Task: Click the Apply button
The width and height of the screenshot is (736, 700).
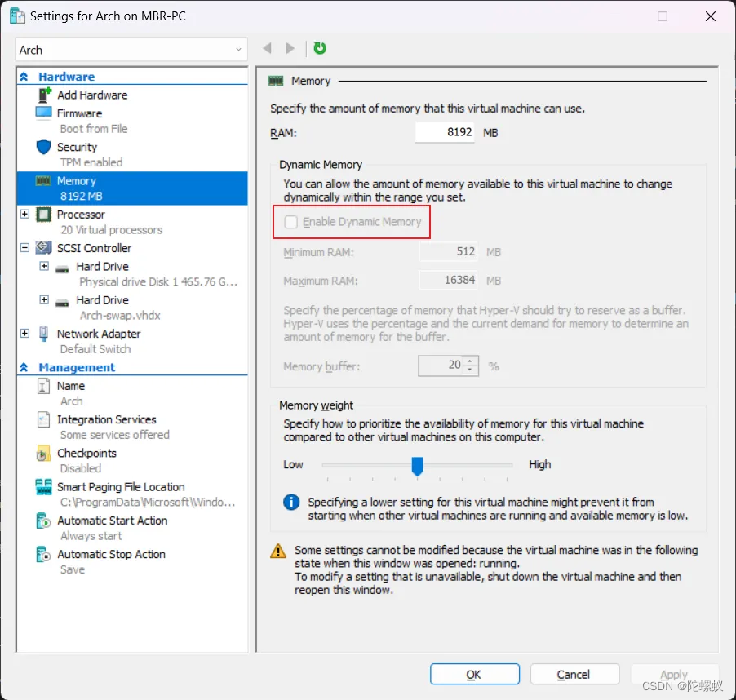Action: [674, 674]
